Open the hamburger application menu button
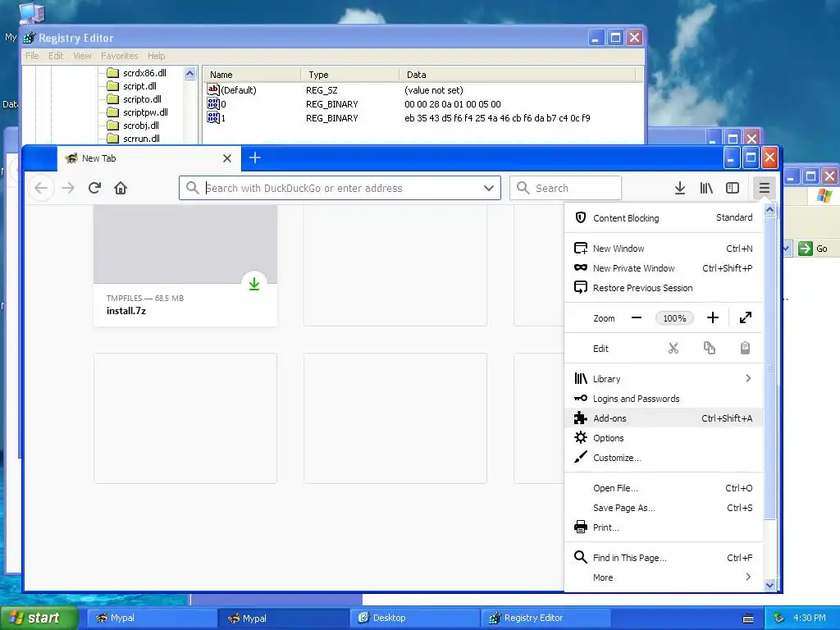 [764, 188]
